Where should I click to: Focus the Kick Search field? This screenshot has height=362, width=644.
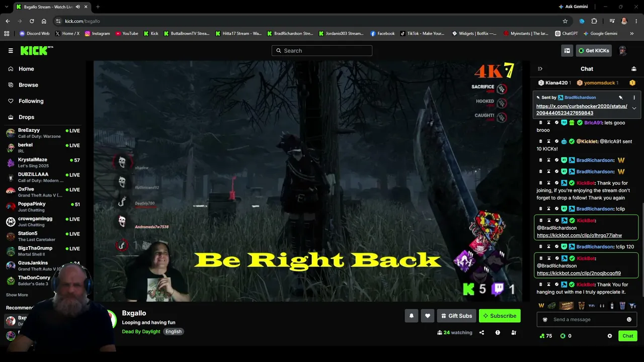point(322,51)
